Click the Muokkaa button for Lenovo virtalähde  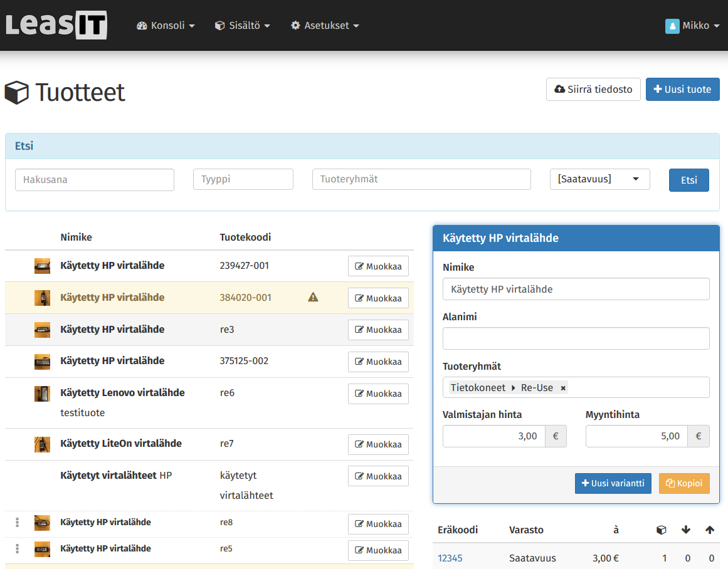click(378, 394)
